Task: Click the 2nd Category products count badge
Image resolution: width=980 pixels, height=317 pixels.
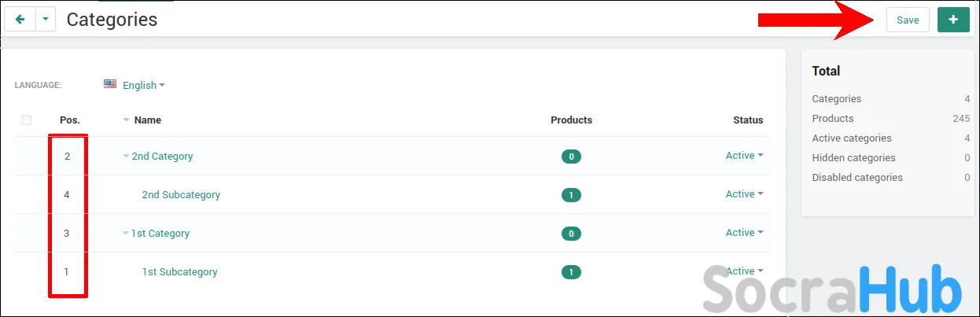Action: coord(571,157)
